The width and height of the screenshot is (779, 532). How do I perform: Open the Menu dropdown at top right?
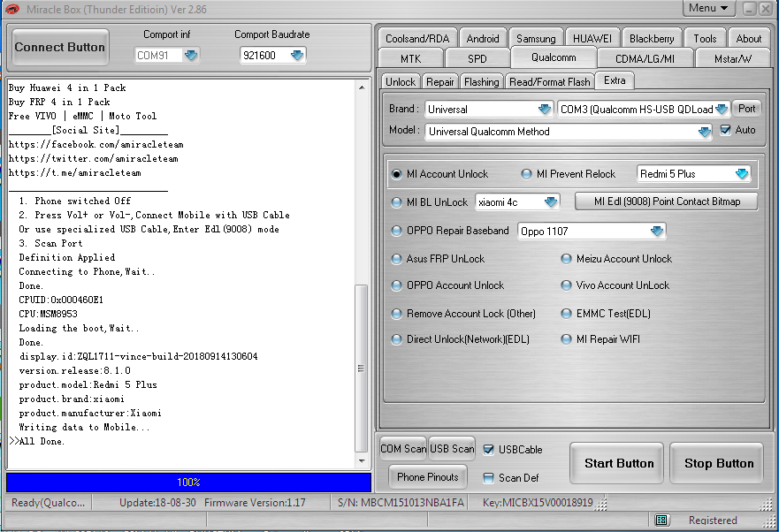point(708,8)
